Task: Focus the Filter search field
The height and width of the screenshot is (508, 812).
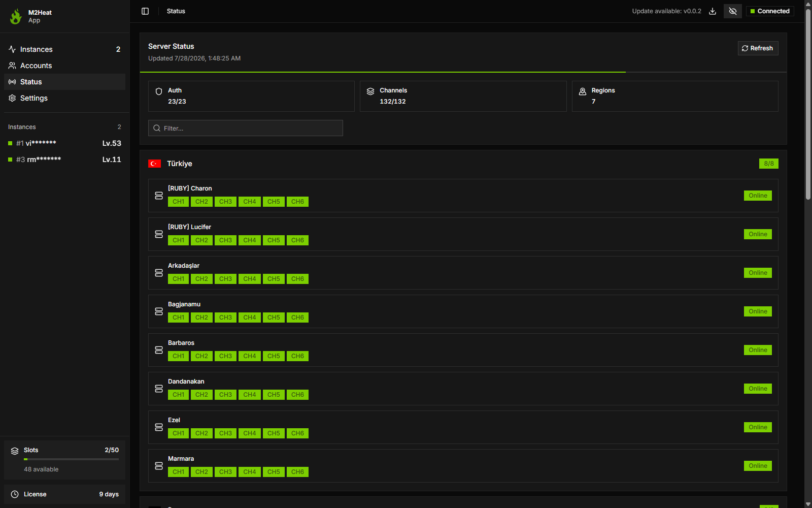Action: pyautogui.click(x=246, y=128)
